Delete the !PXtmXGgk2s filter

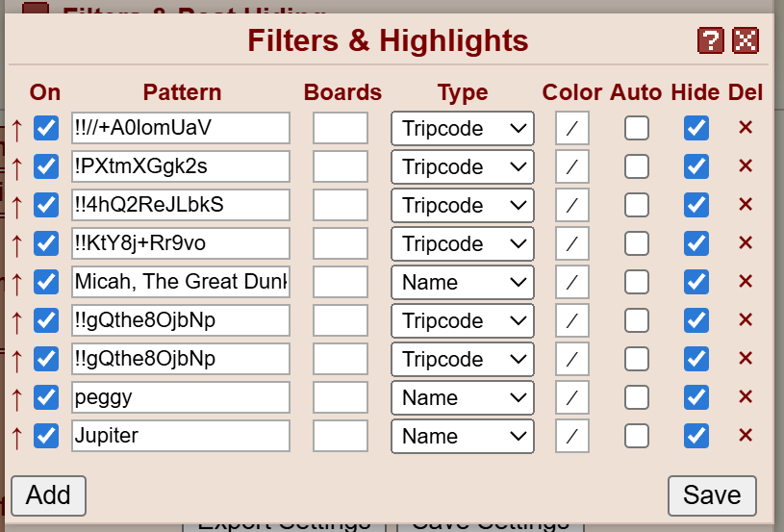(x=746, y=165)
